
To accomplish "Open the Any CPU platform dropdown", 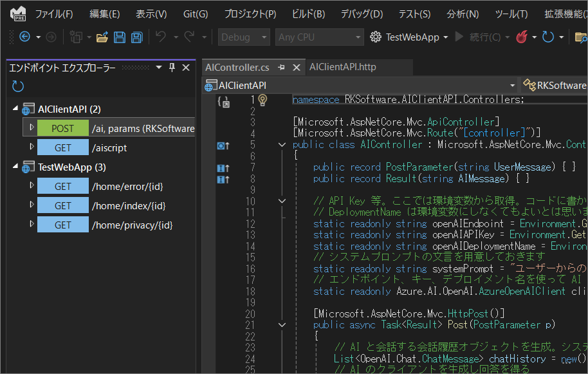I will 319,37.
